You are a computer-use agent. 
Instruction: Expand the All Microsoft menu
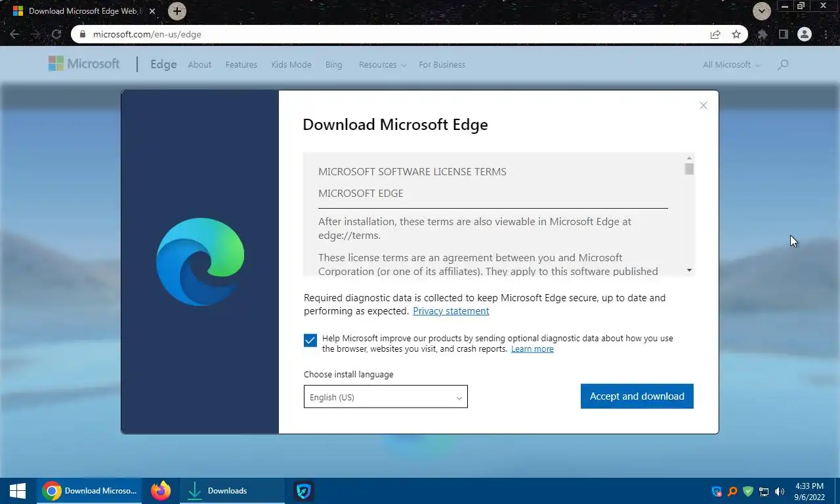[732, 64]
